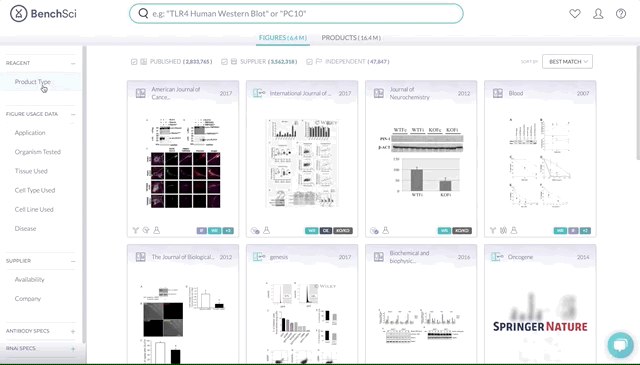Toggle the Published figures checkbox

[134, 62]
